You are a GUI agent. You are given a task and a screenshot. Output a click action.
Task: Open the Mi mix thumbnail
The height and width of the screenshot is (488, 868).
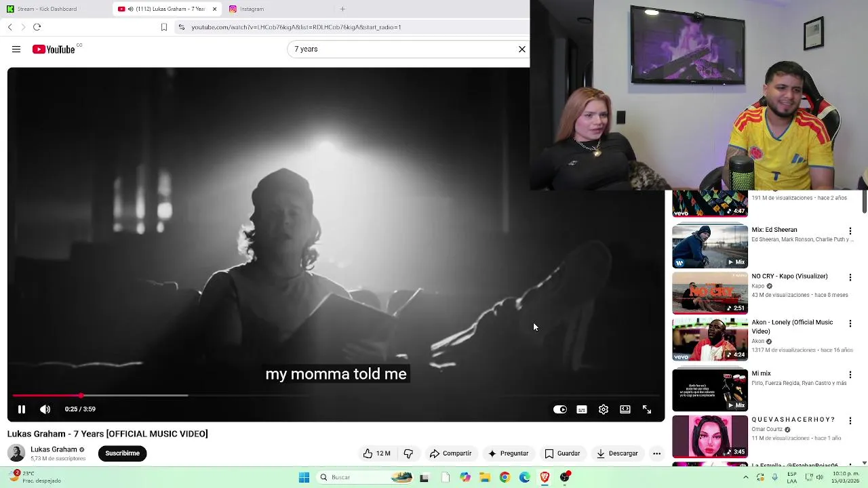(x=710, y=390)
